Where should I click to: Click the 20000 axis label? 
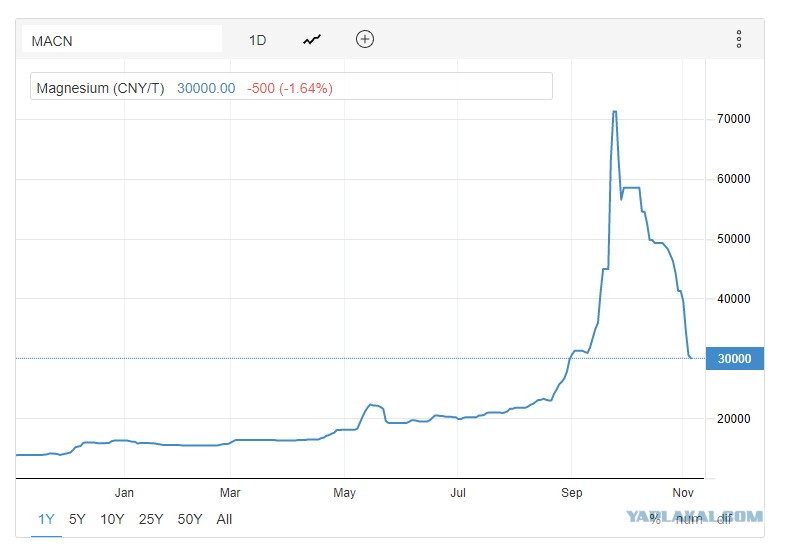(734, 418)
